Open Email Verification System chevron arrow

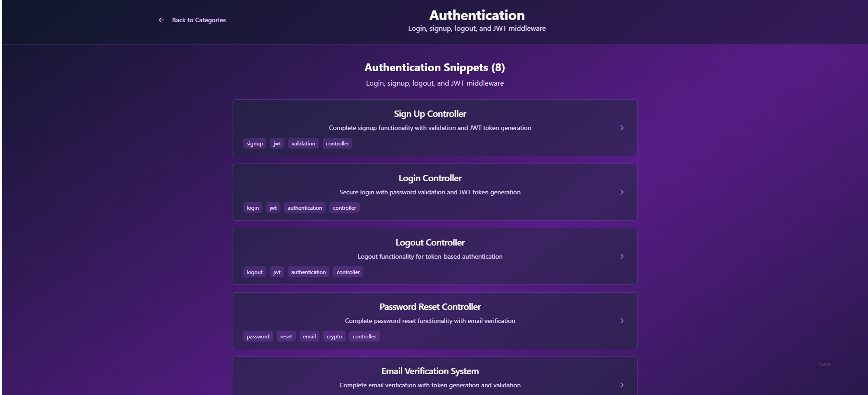pos(622,385)
